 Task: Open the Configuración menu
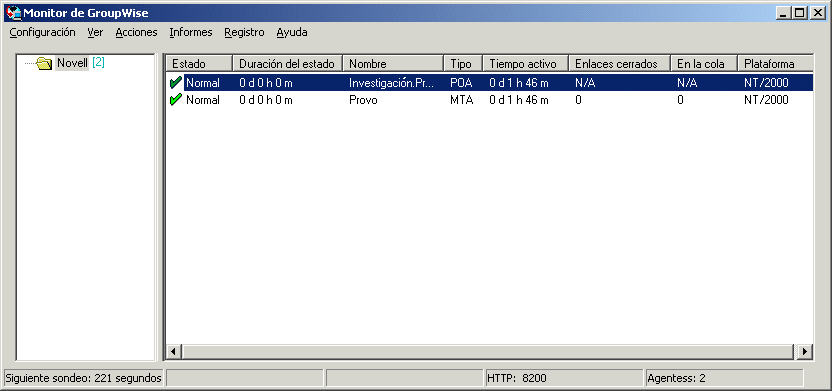click(x=42, y=32)
